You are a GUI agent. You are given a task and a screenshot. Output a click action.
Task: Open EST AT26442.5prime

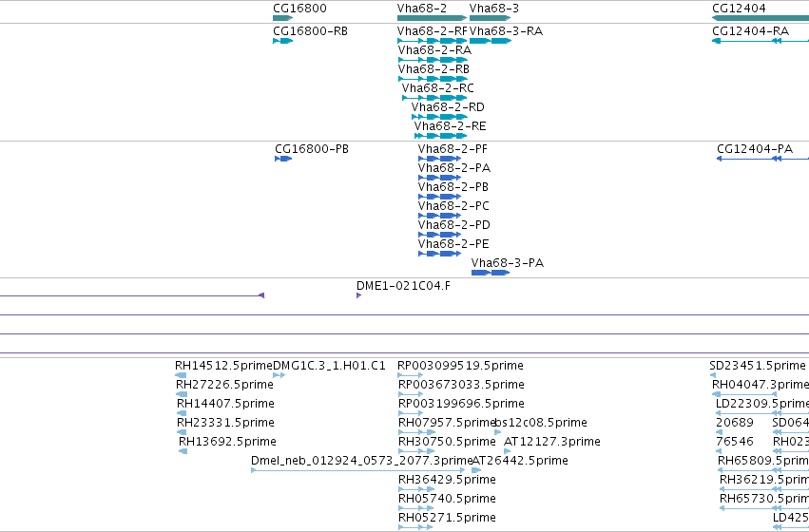[520, 461]
